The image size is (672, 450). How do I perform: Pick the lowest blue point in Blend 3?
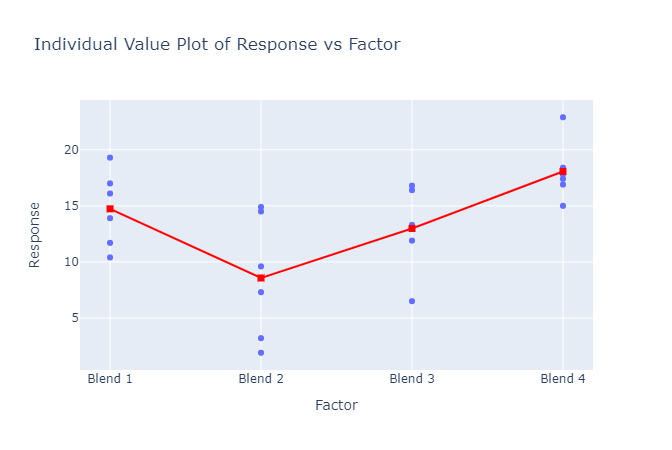[412, 301]
